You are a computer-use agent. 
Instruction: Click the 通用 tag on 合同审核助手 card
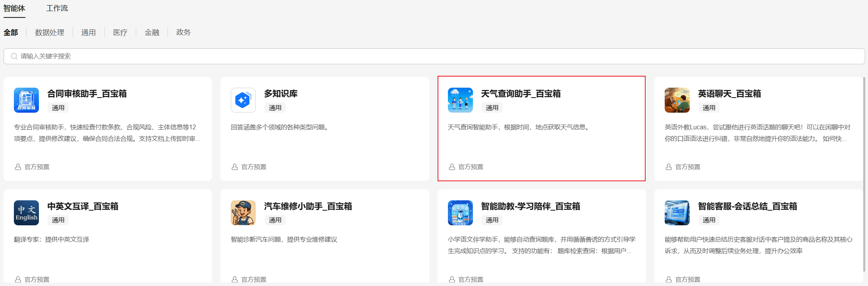(58, 107)
